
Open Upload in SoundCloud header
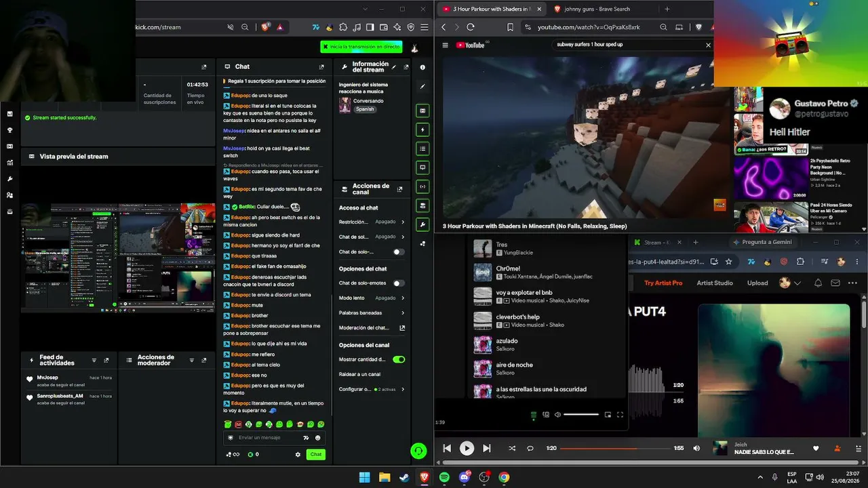[x=757, y=283]
